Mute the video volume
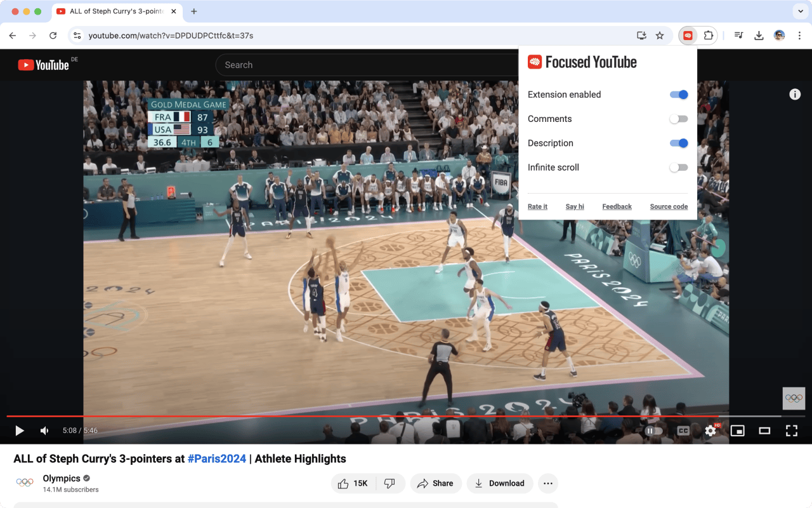This screenshot has width=812, height=508. [44, 430]
